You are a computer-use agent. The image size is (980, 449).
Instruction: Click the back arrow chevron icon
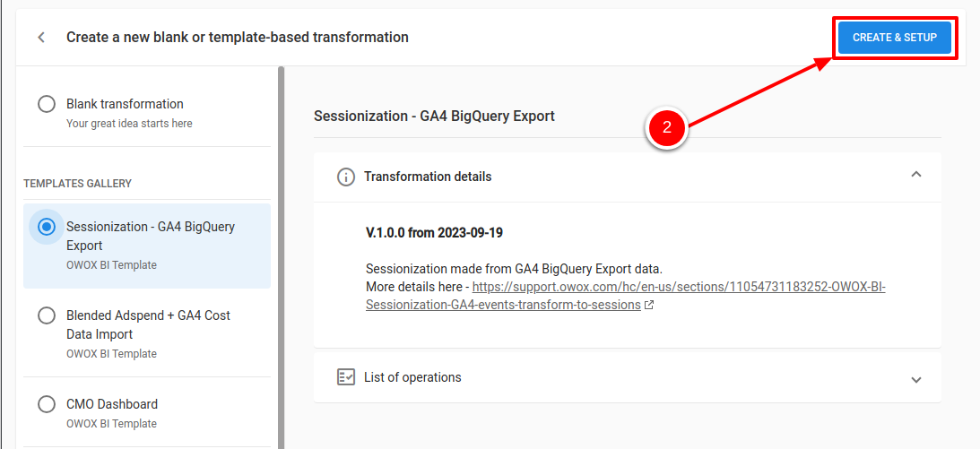(x=41, y=38)
